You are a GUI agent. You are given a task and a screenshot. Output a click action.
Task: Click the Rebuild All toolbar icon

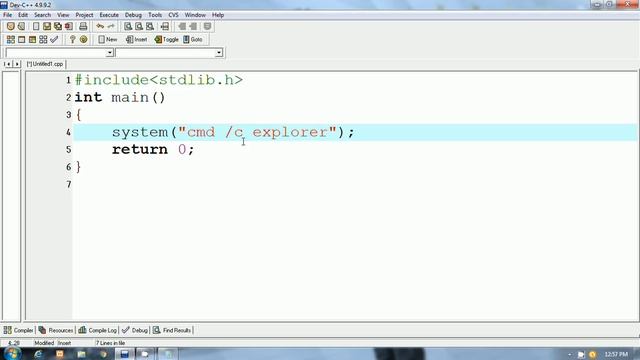click(x=43, y=40)
